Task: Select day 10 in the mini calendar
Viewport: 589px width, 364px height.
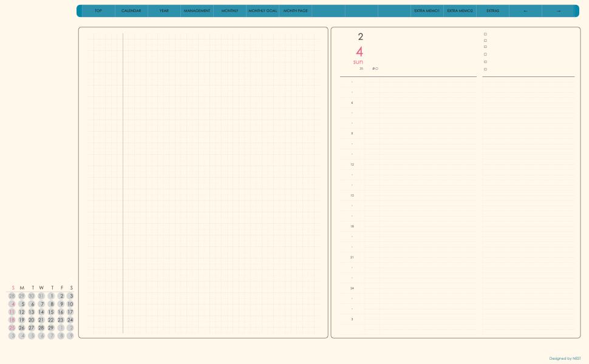Action: tap(70, 304)
